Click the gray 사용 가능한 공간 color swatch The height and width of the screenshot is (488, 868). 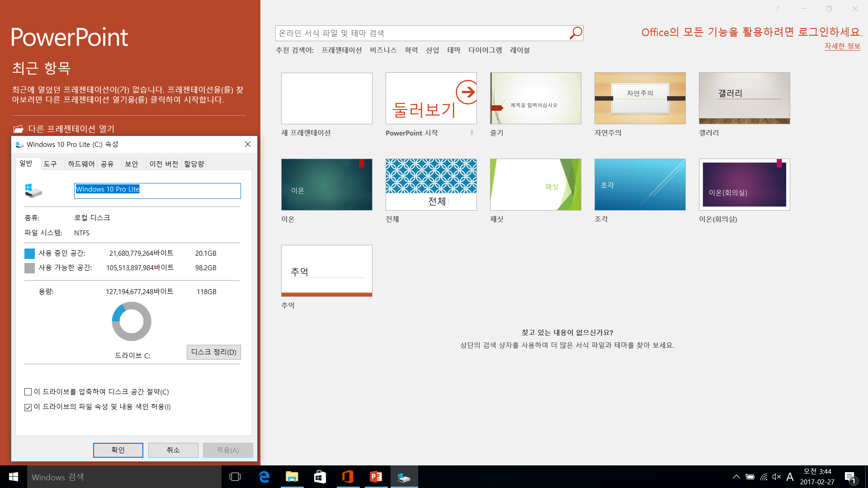click(29, 268)
